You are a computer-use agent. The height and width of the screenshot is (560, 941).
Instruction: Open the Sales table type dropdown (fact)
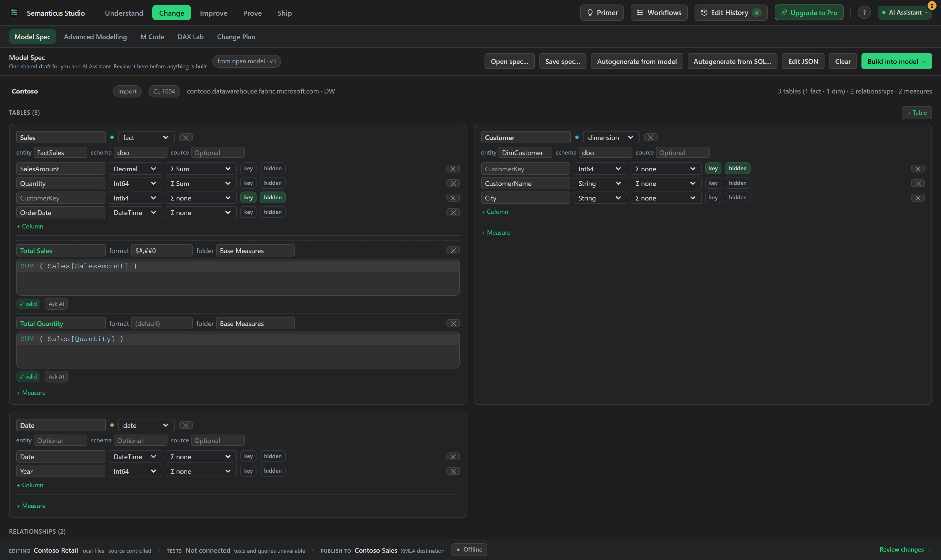pos(146,137)
